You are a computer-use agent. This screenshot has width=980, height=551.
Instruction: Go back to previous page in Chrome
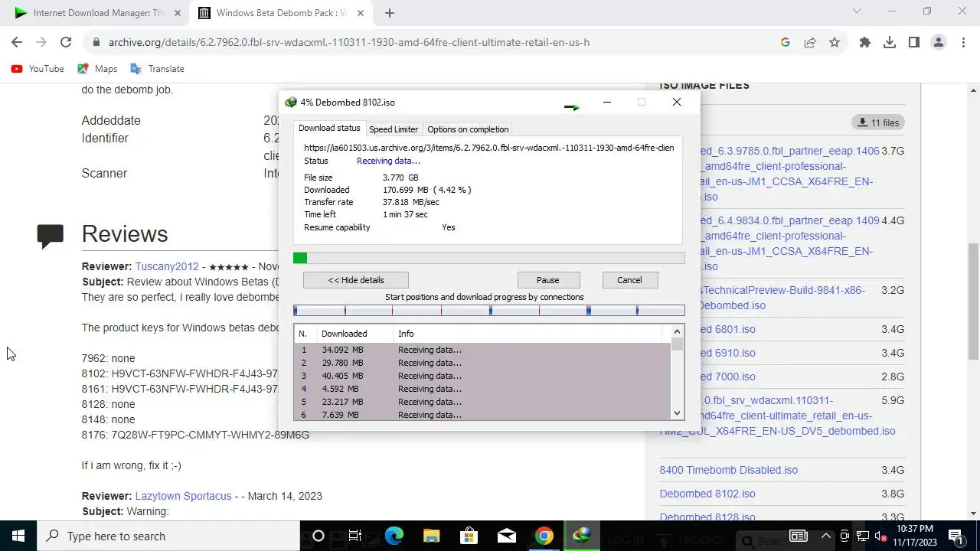pos(17,43)
